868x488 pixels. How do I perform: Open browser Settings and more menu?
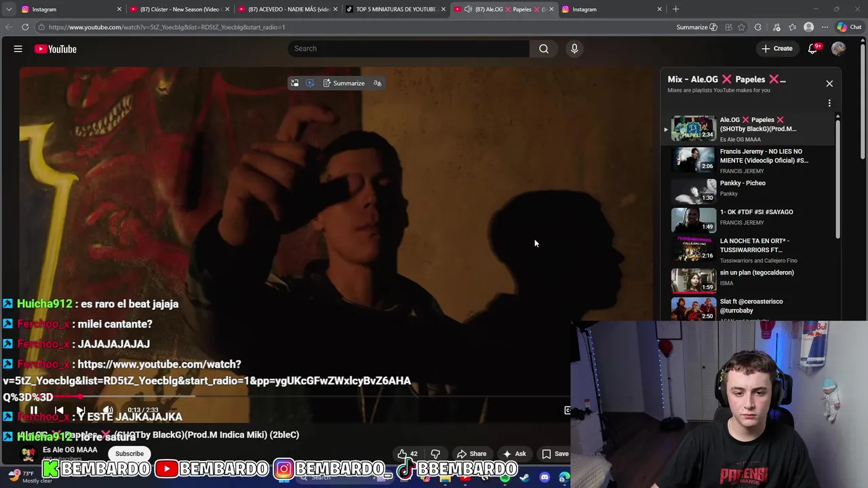tap(825, 27)
